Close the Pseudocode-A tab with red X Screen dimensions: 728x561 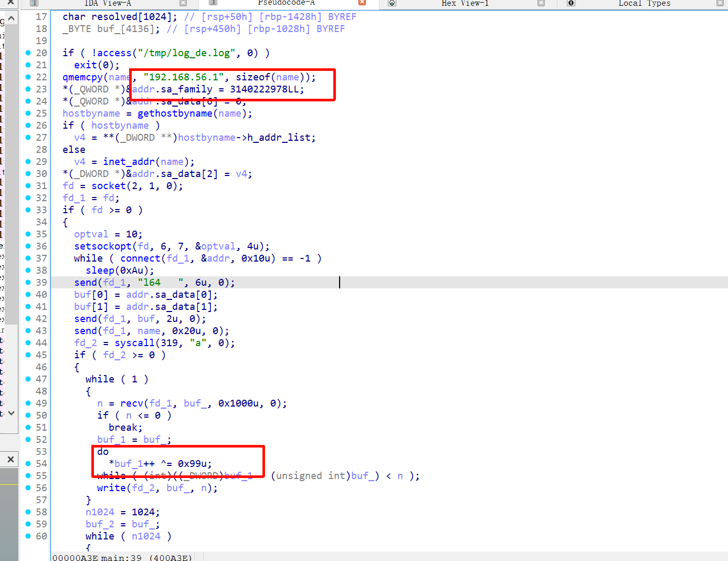[362, 3]
